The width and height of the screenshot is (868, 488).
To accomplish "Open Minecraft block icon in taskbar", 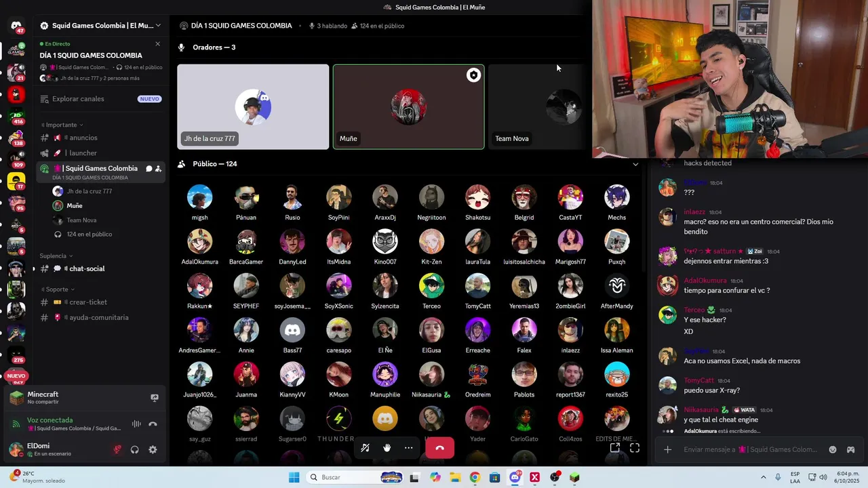I will click(x=574, y=477).
